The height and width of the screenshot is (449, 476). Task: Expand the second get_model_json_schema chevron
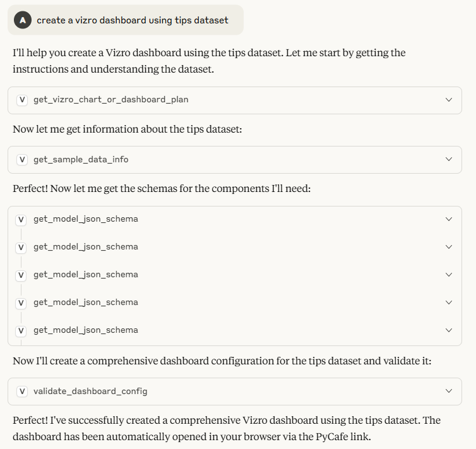click(449, 247)
